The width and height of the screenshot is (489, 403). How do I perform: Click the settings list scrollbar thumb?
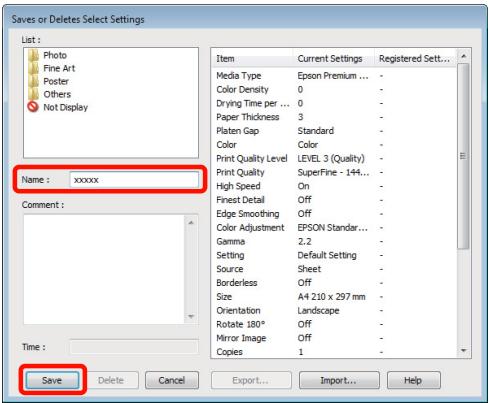pyautogui.click(x=463, y=156)
